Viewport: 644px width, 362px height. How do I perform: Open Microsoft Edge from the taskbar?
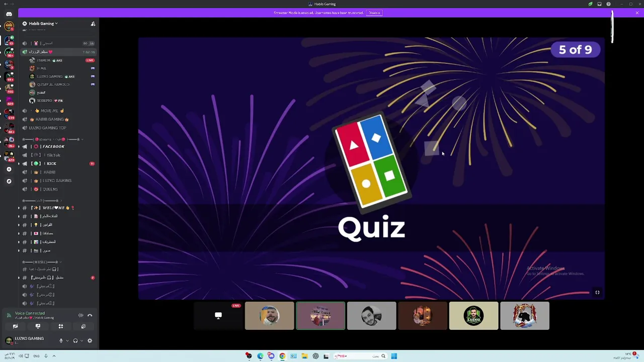(x=260, y=356)
